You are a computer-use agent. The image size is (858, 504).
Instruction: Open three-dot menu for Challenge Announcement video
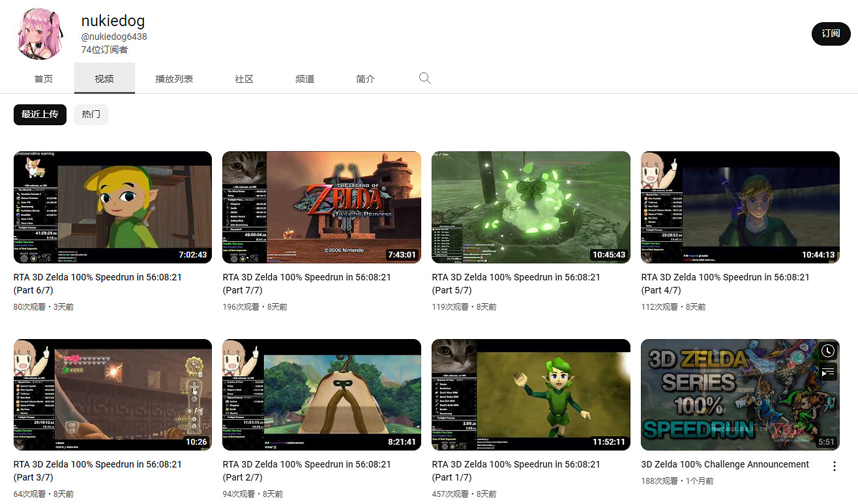[834, 466]
